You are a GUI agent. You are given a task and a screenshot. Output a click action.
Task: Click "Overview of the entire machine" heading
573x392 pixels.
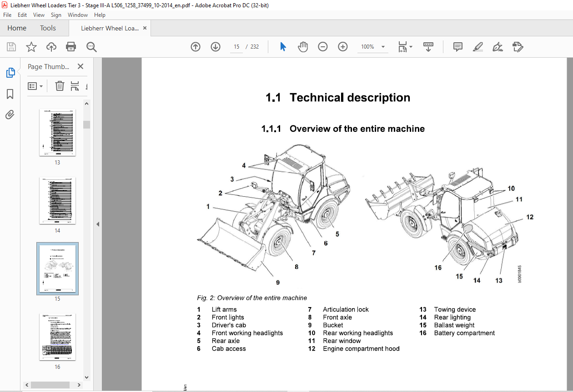(357, 129)
